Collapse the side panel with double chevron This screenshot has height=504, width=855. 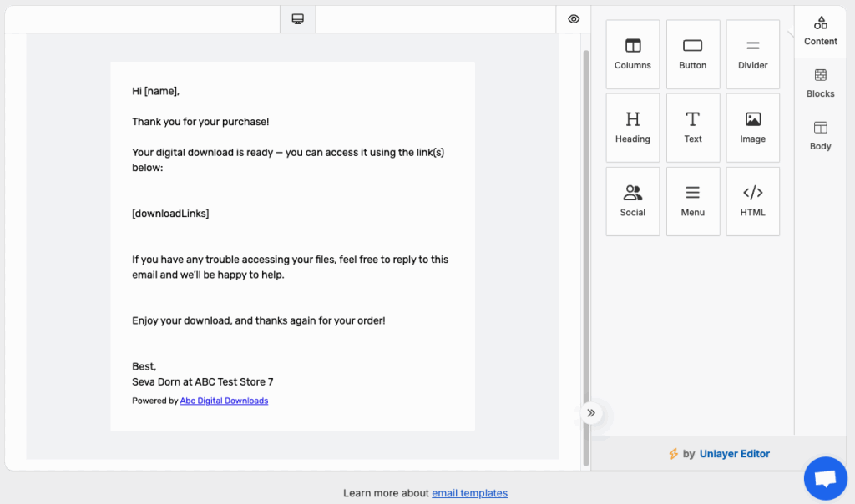(591, 413)
